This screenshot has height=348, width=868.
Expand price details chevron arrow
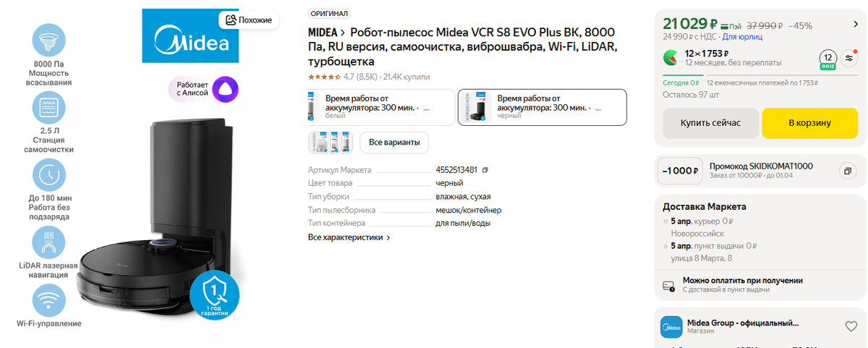856,24
